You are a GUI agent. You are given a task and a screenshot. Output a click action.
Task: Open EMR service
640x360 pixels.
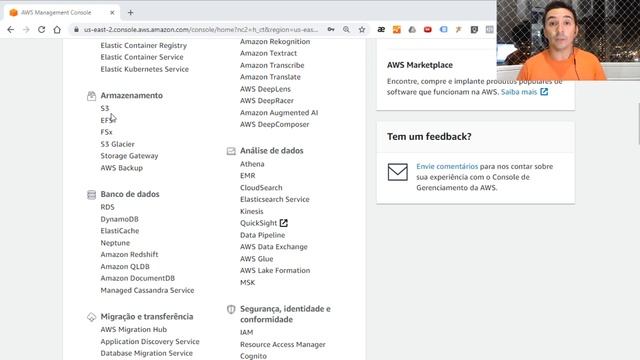point(248,176)
